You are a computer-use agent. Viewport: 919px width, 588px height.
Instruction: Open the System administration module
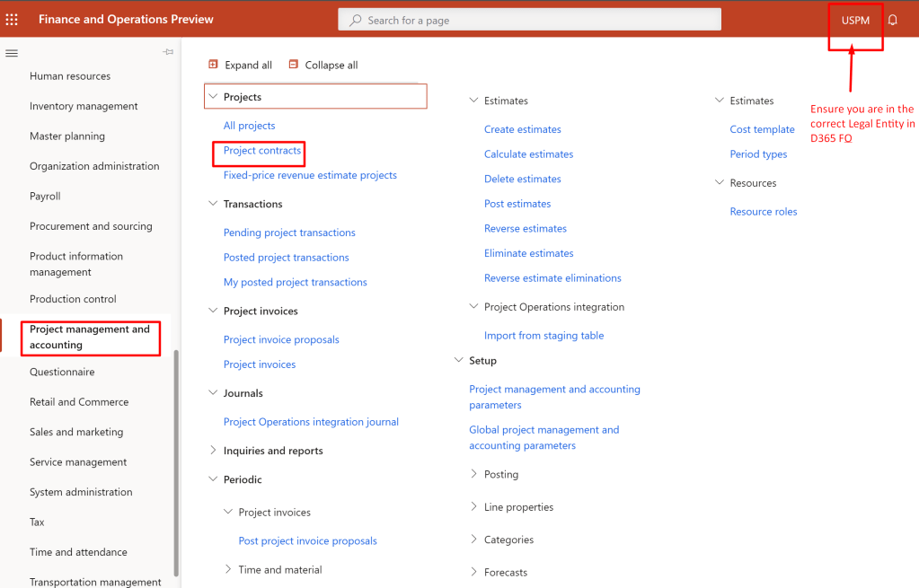[81, 492]
